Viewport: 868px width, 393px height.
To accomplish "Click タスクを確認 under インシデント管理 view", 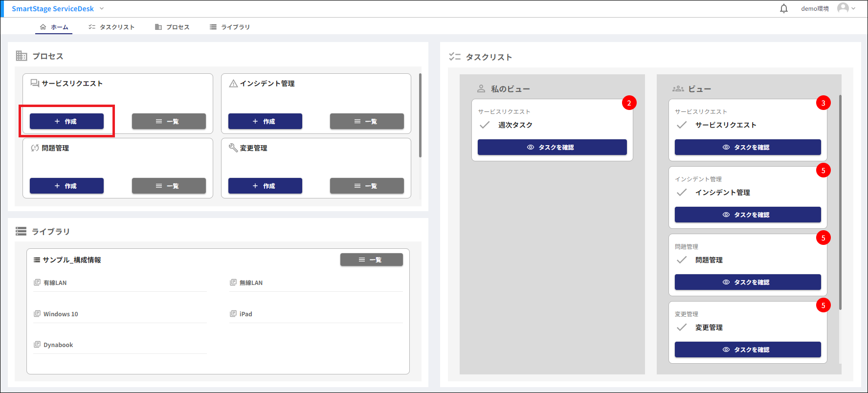I will click(x=747, y=215).
